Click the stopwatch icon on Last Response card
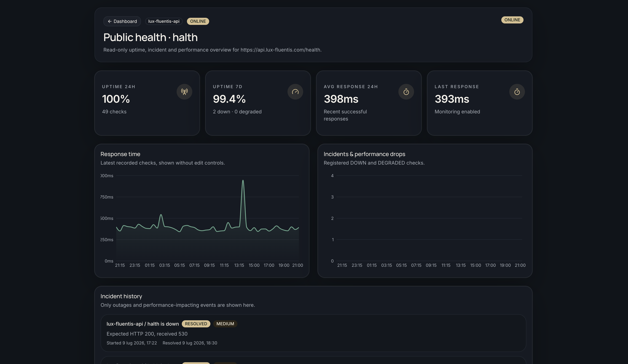 pos(517,92)
